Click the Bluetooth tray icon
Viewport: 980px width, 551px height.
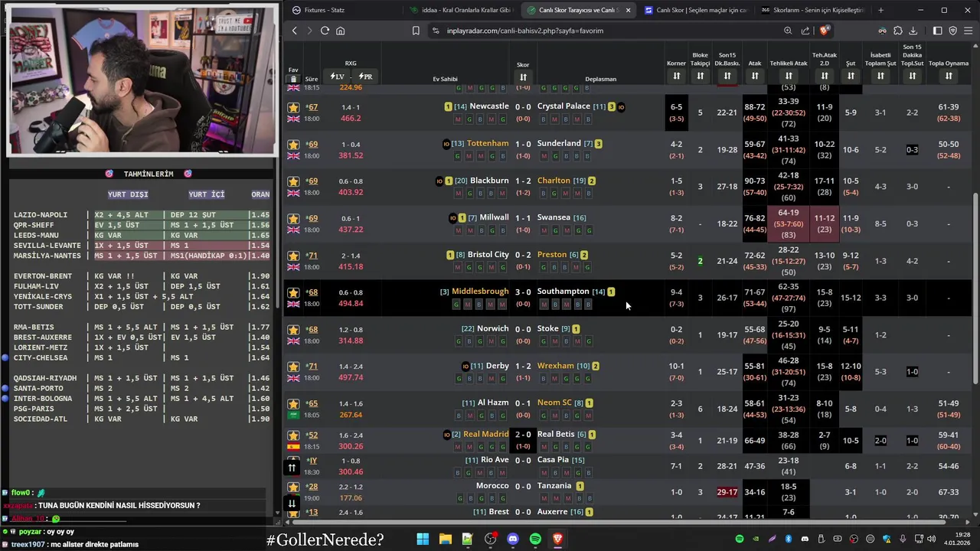(789, 539)
